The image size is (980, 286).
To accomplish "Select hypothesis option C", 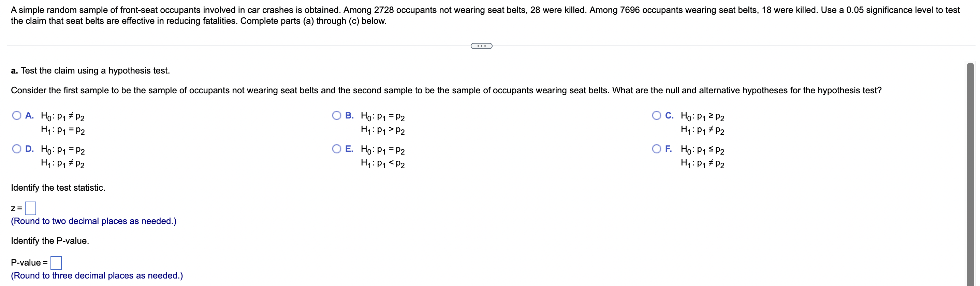I will pyautogui.click(x=656, y=115).
